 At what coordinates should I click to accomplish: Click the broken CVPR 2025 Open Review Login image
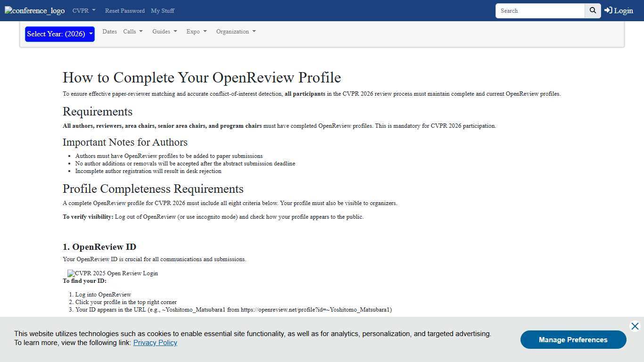(112, 273)
